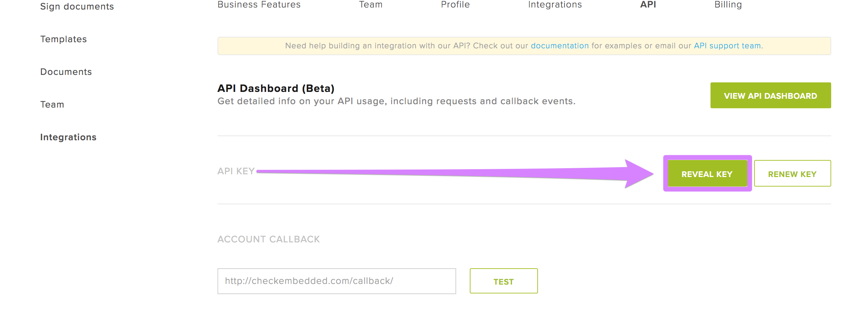Click the Reveal Key button

coord(707,174)
